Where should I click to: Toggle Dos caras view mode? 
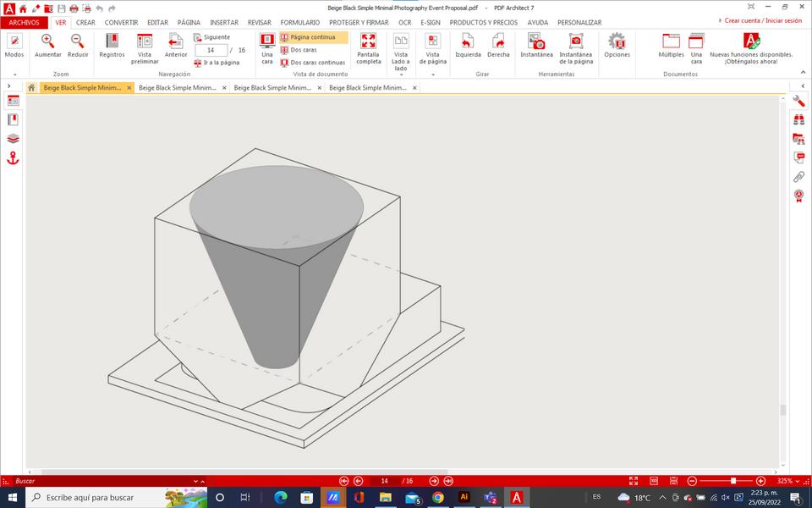click(x=299, y=50)
